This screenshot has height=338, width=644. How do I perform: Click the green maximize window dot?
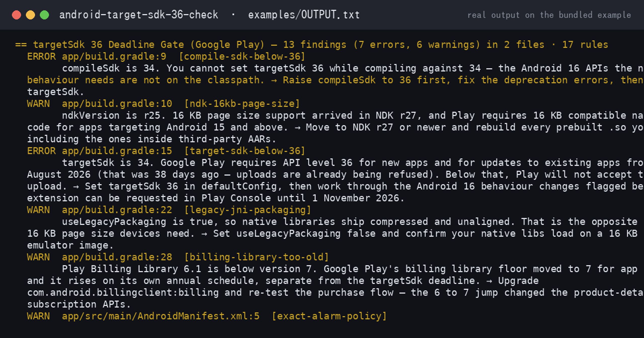coord(45,15)
